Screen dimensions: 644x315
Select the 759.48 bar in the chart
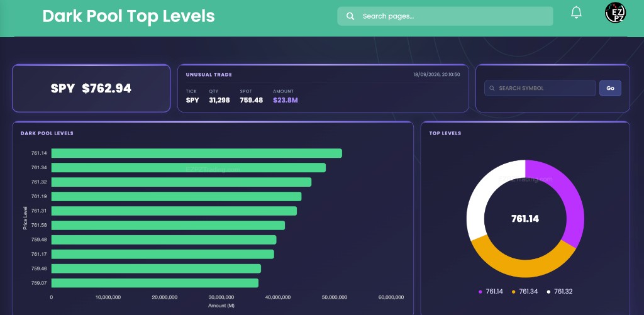(x=164, y=240)
